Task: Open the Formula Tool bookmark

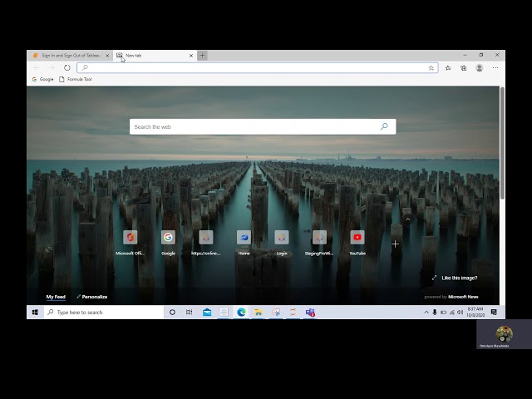Action: coord(76,79)
